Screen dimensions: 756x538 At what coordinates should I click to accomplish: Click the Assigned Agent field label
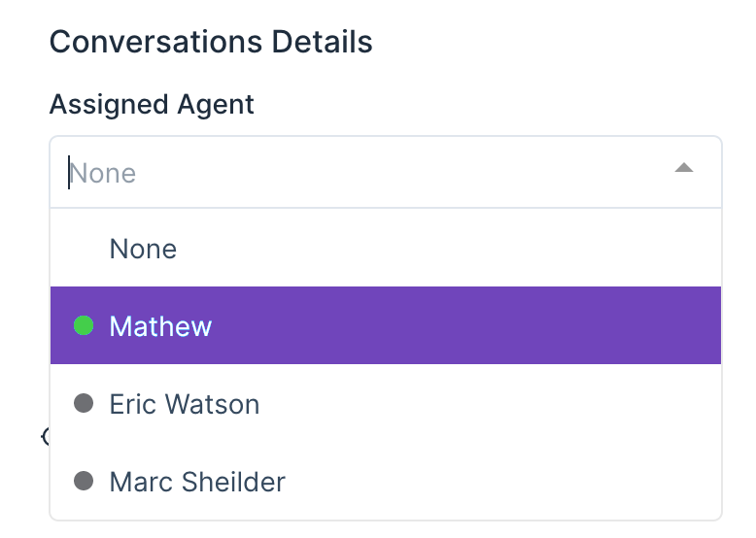152,105
